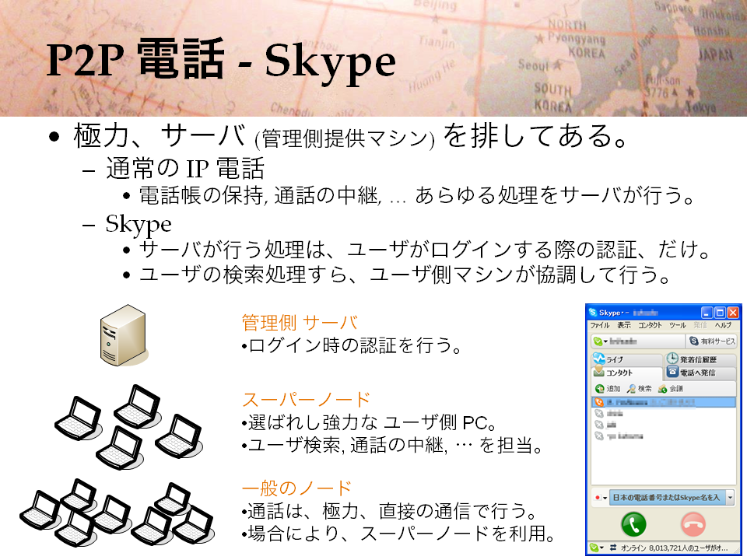Image resolution: width=747 pixels, height=560 pixels.
Task: Click the red hang-up button
Action: coord(693,524)
